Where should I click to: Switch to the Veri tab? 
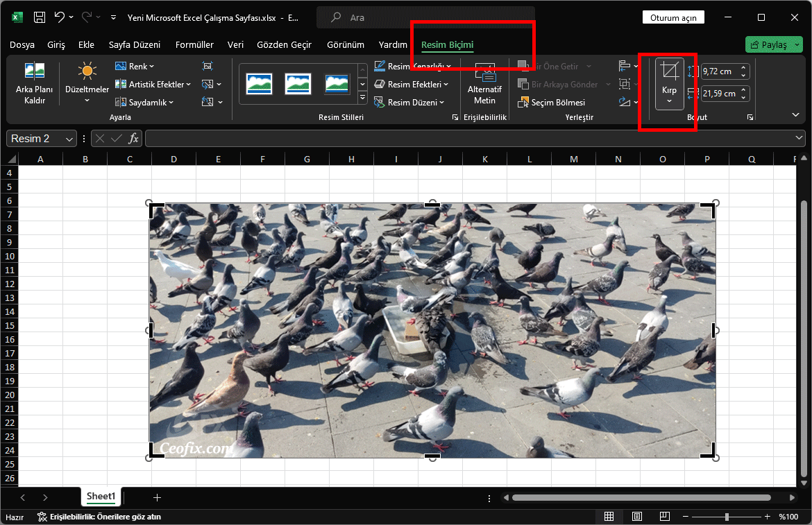pos(235,45)
